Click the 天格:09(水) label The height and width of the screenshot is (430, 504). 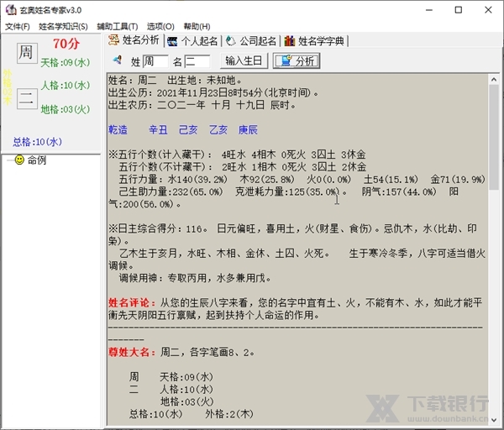pyautogui.click(x=66, y=62)
